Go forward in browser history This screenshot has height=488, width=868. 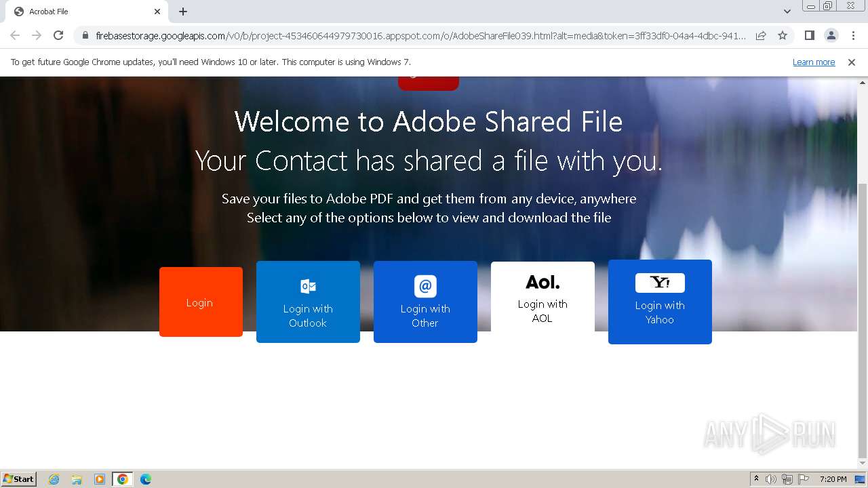tap(37, 35)
